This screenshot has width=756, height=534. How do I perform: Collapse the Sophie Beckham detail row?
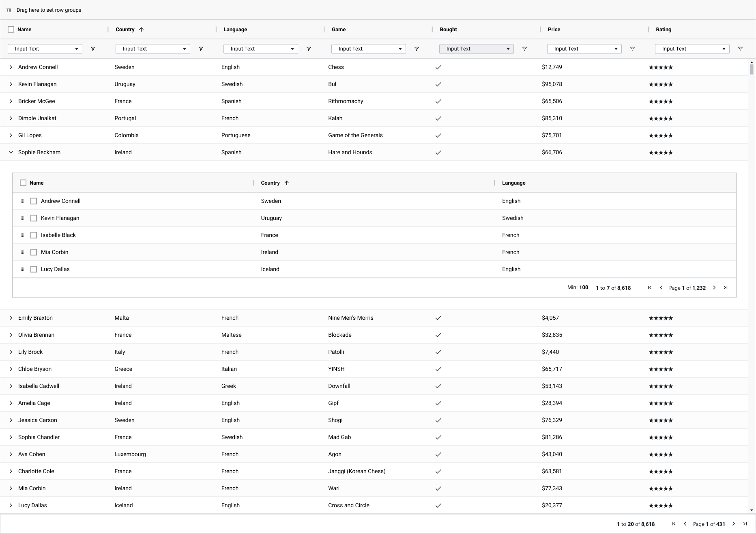[x=11, y=152]
